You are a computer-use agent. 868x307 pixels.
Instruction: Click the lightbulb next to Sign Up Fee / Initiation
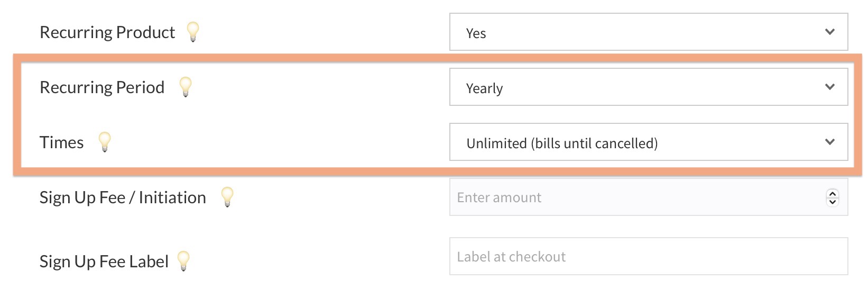click(227, 196)
